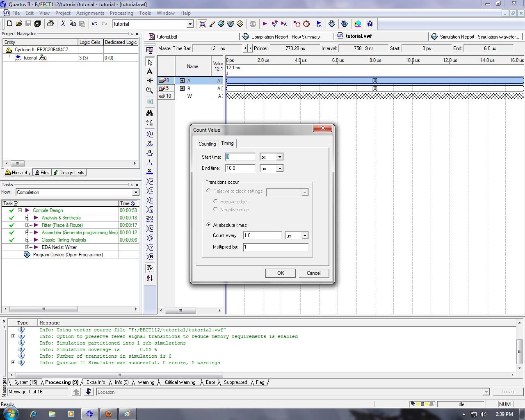Select the Zoom tool in waveform editor

[150, 91]
